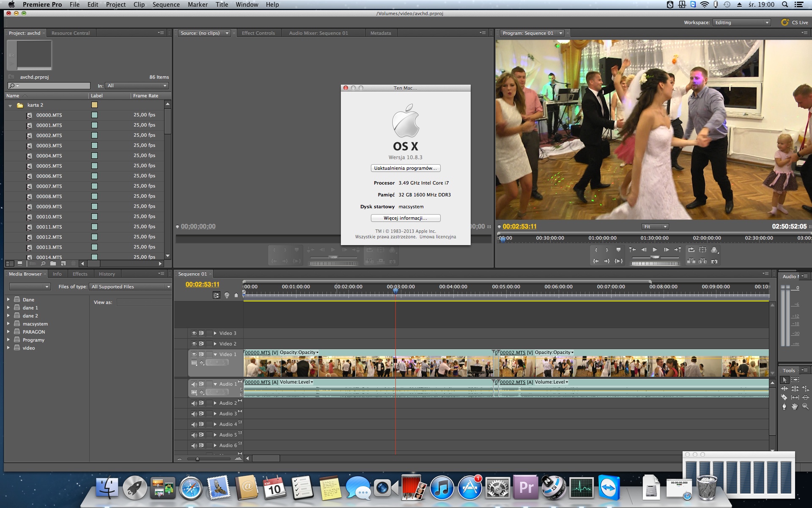
Task: Open the Umowa licencyjna link
Action: point(438,237)
